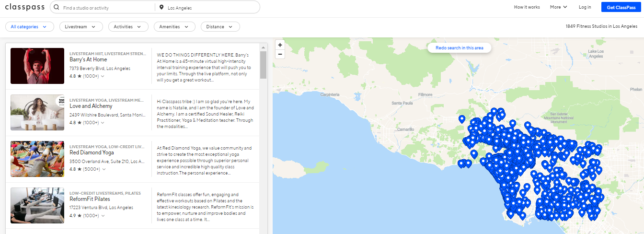Click the ClassPass logo

click(25, 7)
